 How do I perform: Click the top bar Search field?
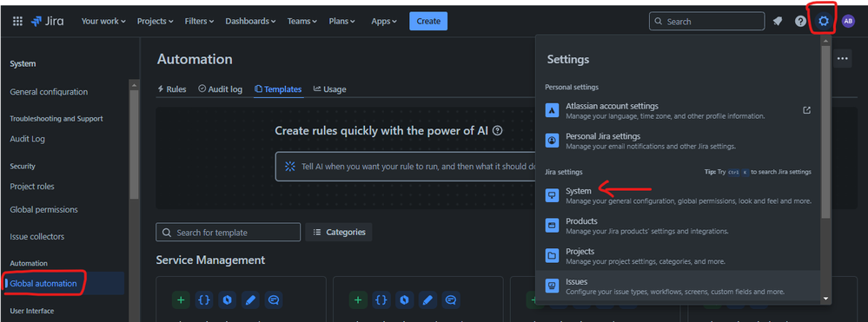(706, 22)
